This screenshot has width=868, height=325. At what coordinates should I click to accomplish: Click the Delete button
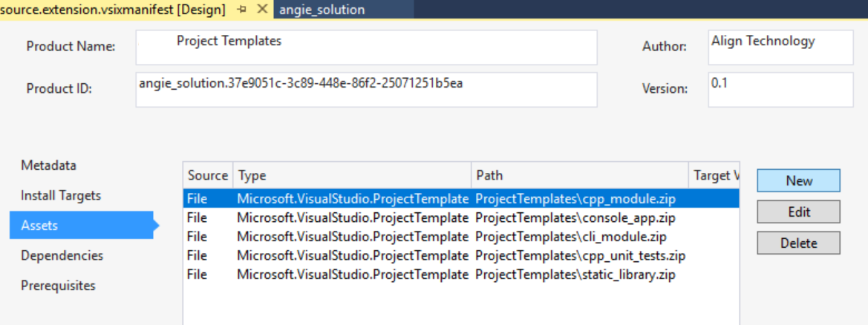tap(798, 243)
